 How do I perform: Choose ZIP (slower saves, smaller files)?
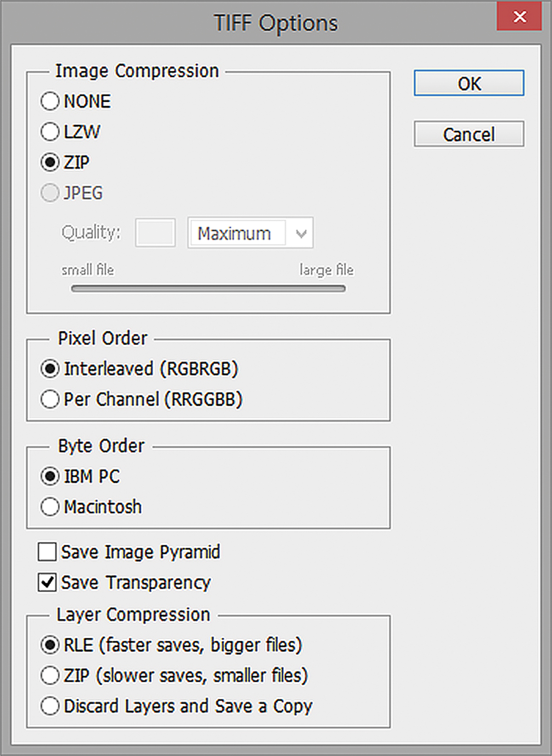click(50, 675)
